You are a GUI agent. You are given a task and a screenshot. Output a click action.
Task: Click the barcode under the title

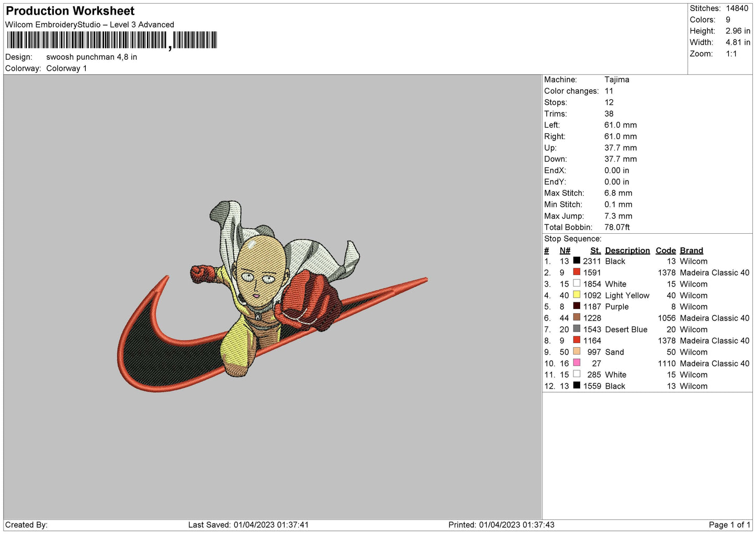click(112, 40)
